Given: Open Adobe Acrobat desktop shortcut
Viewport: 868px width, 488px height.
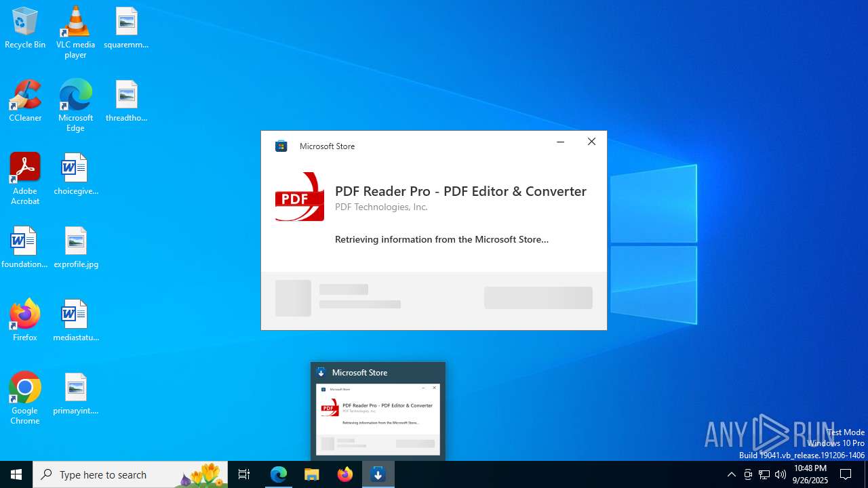Looking at the screenshot, I should point(25,179).
